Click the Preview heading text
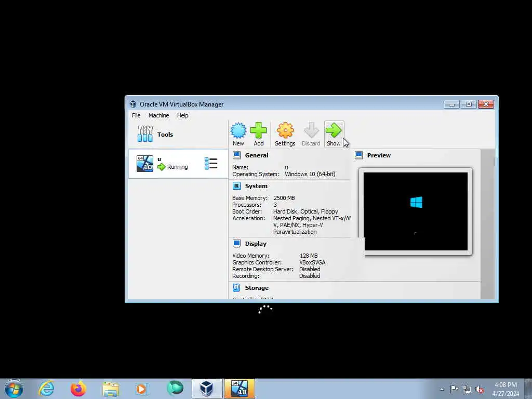 tap(379, 155)
